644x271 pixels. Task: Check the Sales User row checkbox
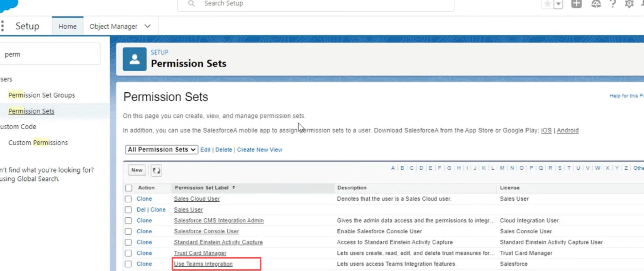tap(128, 210)
